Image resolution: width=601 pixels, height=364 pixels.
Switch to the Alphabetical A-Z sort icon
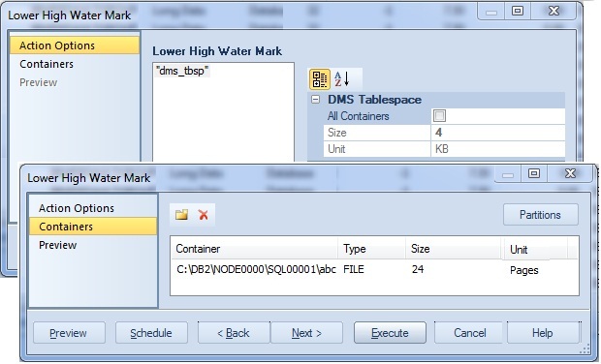click(342, 79)
